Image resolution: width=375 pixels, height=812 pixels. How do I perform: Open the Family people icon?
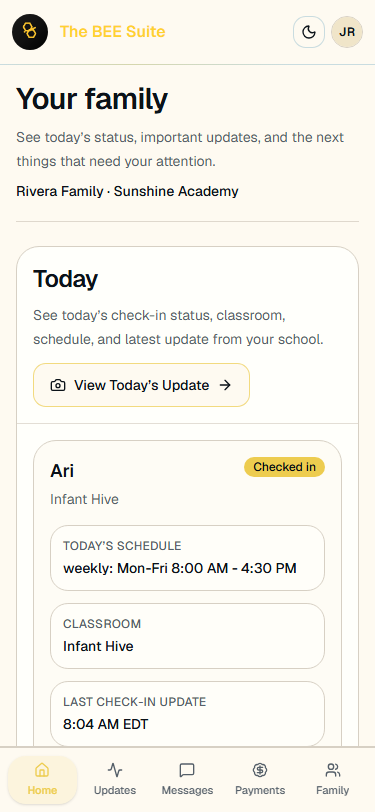pos(333,770)
